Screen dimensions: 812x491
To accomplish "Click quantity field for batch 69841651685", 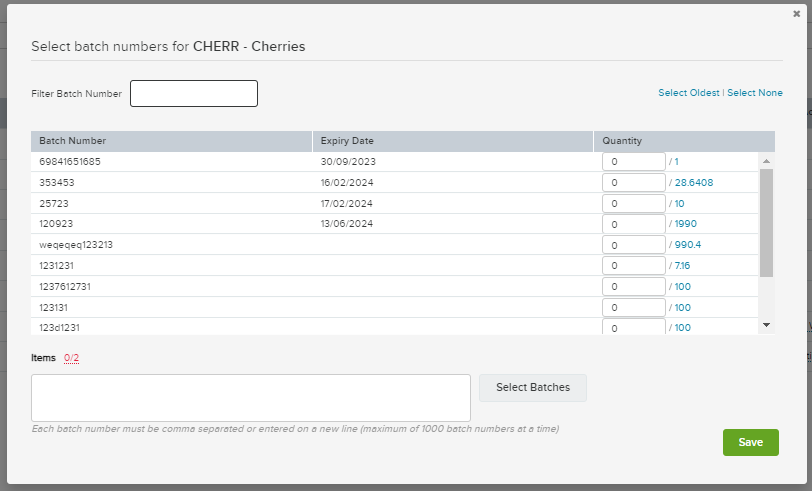I will pos(633,162).
